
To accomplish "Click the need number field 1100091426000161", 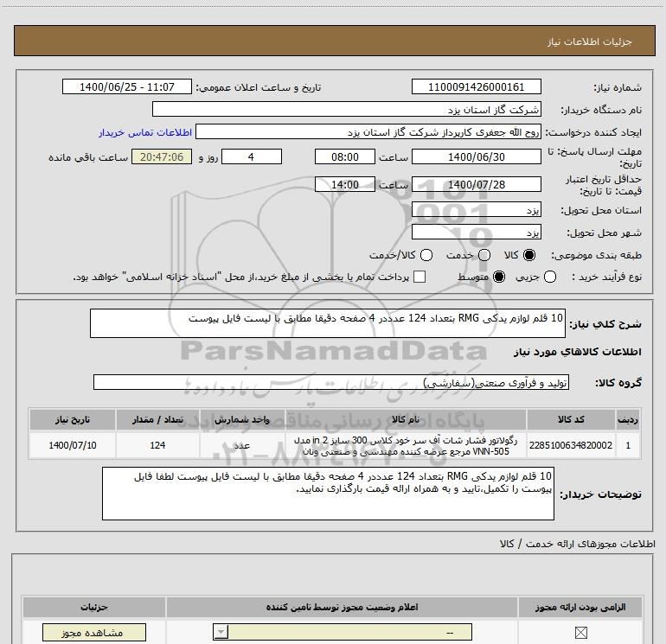I will [x=476, y=86].
